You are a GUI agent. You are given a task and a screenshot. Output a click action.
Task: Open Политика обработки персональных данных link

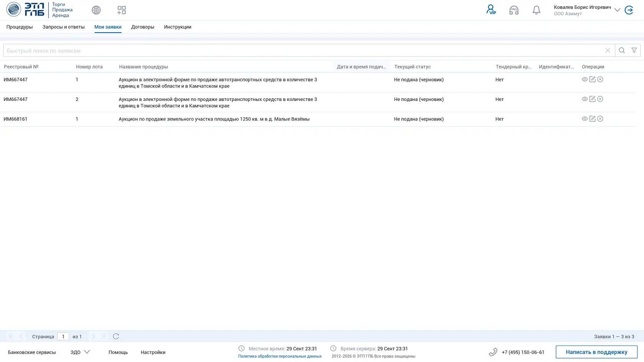(x=280, y=356)
